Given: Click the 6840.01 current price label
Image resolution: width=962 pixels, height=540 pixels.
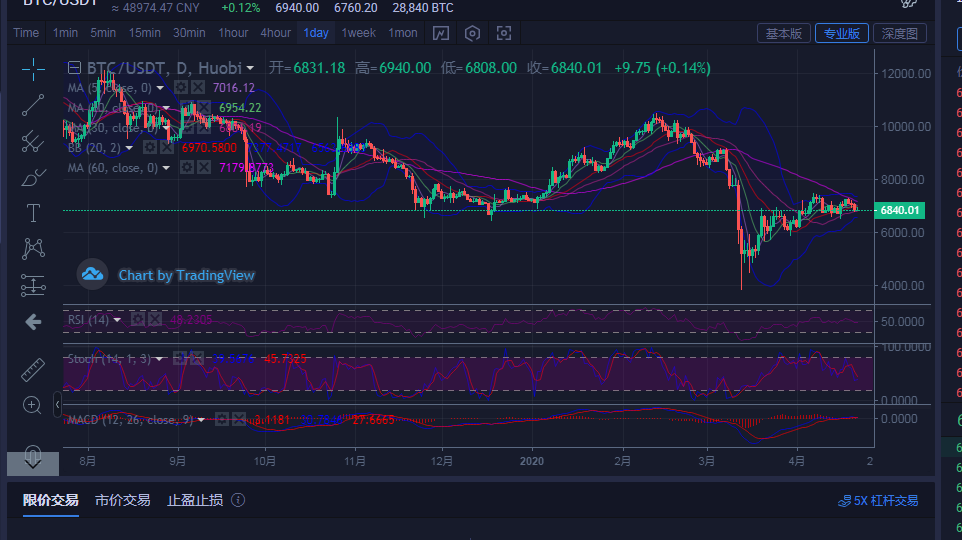Looking at the screenshot, I should click(x=899, y=210).
